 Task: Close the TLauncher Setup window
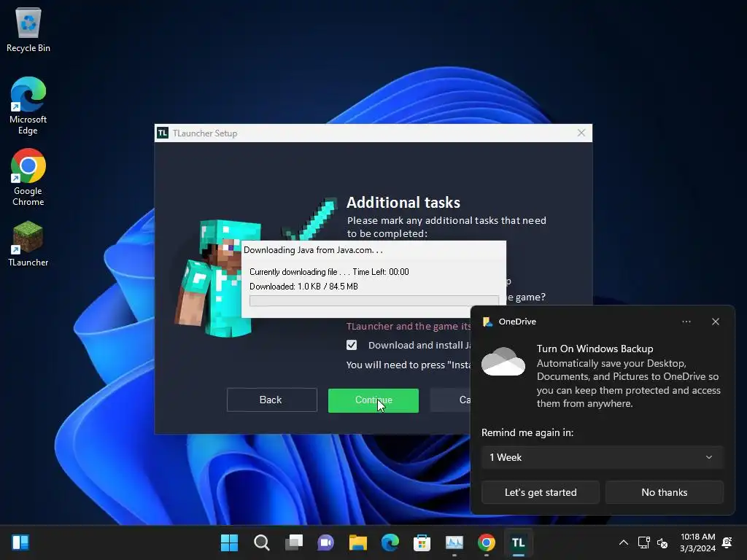point(581,133)
